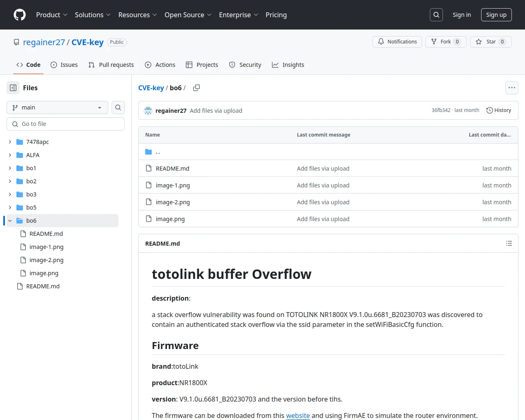Expand Solutions menu
The image size is (525, 420).
(x=93, y=15)
